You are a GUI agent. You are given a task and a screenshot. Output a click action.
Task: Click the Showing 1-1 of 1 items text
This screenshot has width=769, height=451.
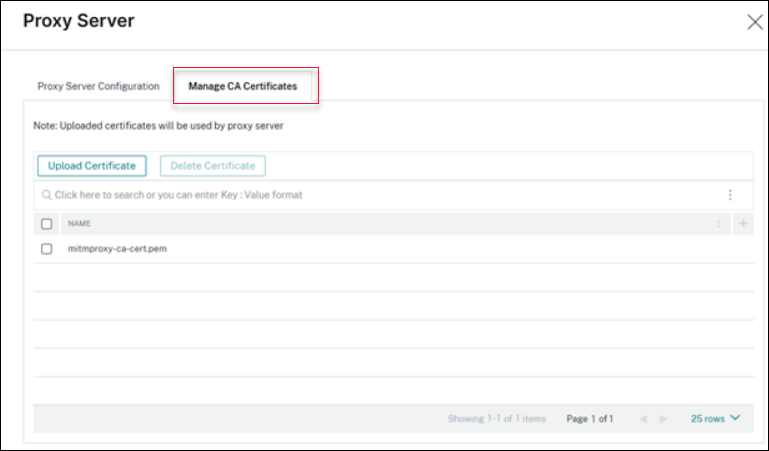pyautogui.click(x=497, y=419)
